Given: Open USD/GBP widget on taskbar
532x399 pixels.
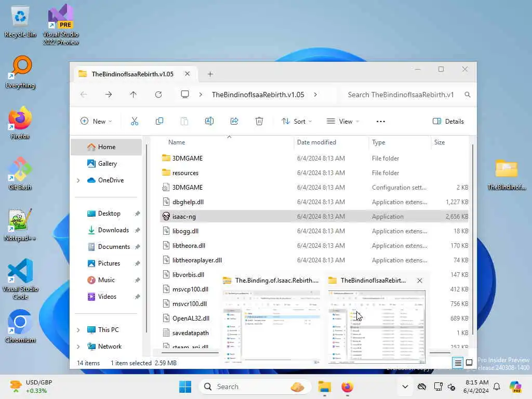Looking at the screenshot, I should (31, 387).
